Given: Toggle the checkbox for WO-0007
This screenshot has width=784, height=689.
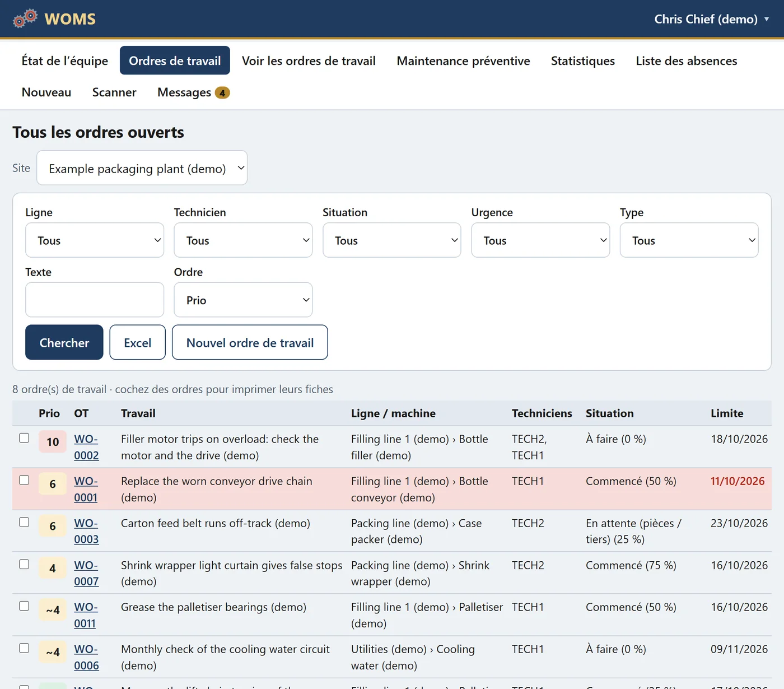Looking at the screenshot, I should click(x=24, y=564).
